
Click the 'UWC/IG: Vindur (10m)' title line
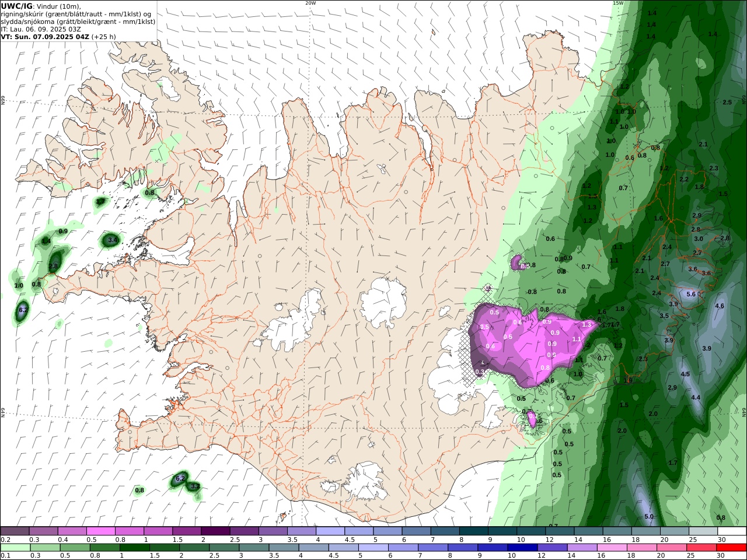click(x=41, y=6)
